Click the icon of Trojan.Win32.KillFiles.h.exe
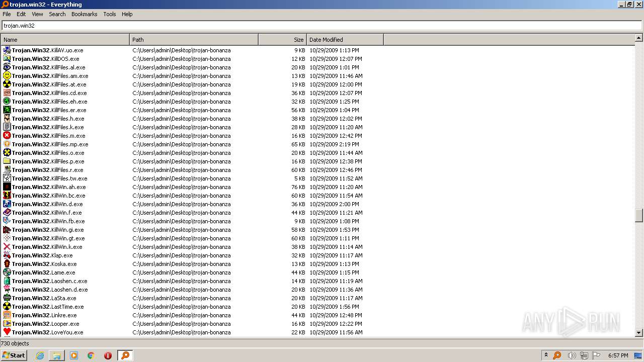Viewport: 644px width, 362px height. point(7,119)
